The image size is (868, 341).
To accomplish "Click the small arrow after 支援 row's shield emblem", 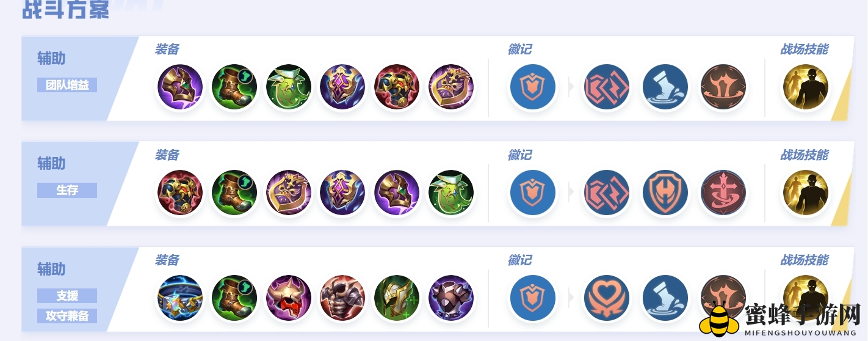I will point(571,298).
